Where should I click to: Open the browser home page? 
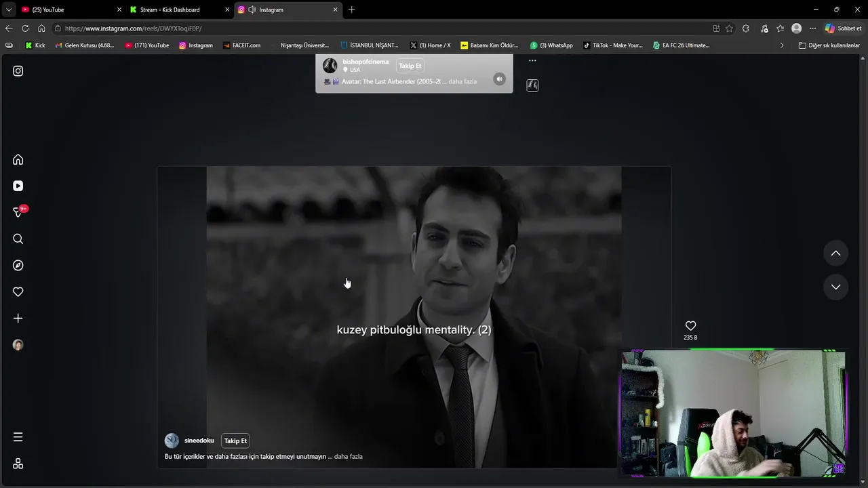41,28
